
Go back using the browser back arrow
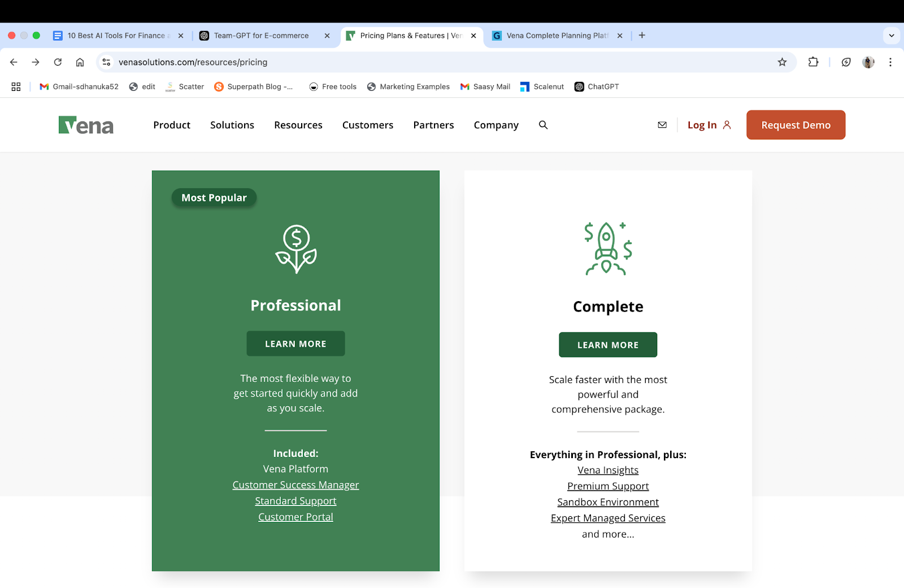pyautogui.click(x=14, y=62)
